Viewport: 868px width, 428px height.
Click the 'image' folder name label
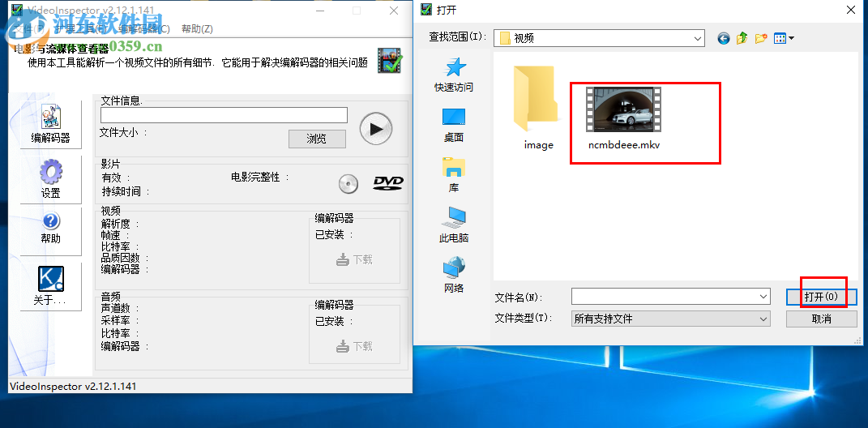[539, 145]
